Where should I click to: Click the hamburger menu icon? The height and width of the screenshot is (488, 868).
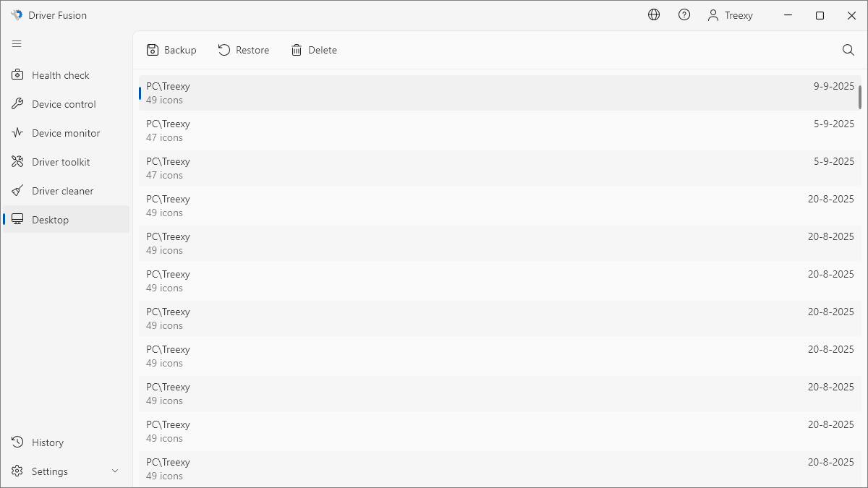point(17,44)
